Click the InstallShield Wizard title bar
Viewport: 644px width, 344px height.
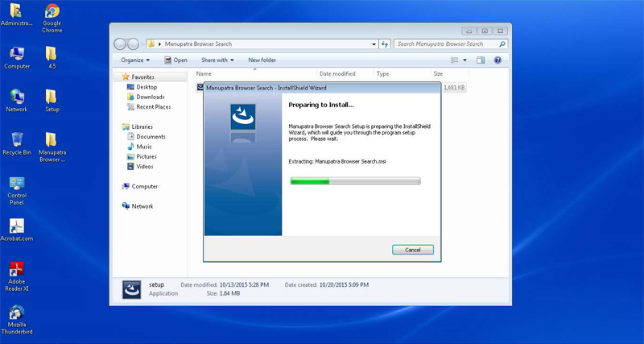[x=322, y=88]
